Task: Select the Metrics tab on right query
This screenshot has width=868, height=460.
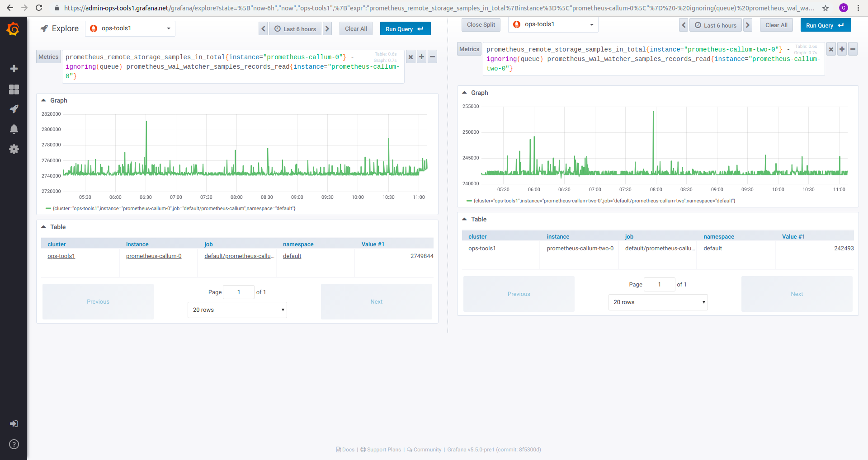Action: [469, 49]
